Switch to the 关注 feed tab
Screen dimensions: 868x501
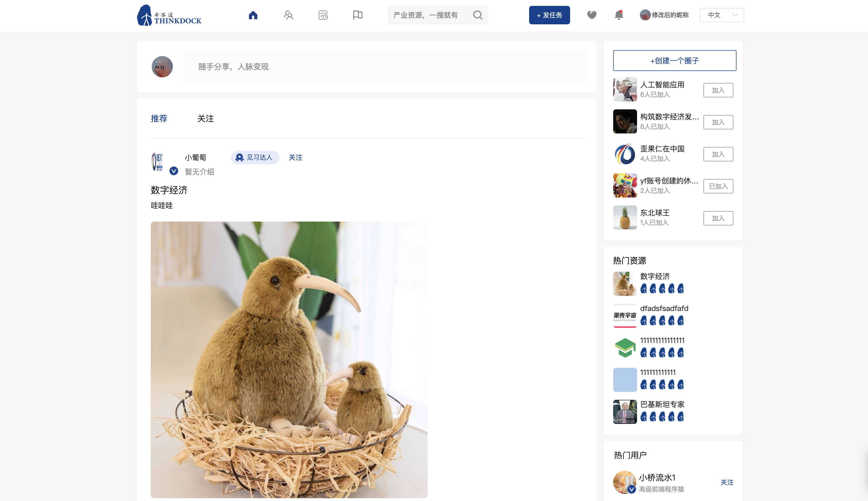click(x=206, y=119)
